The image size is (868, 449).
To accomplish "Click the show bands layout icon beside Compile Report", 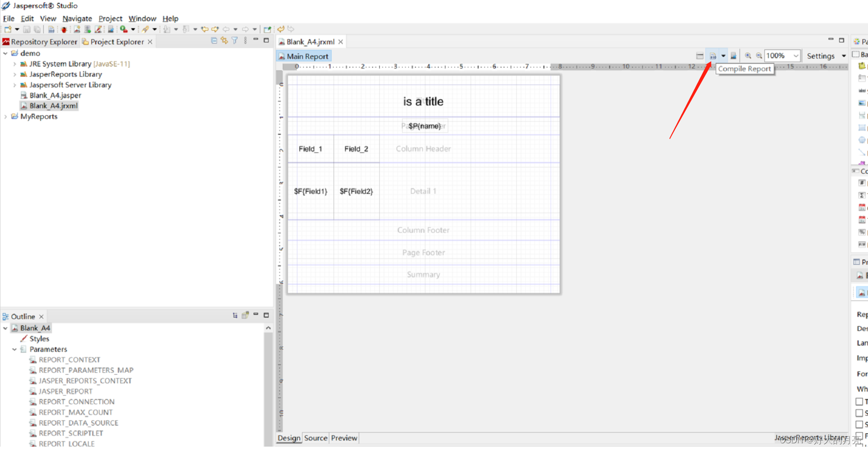I will (x=700, y=56).
